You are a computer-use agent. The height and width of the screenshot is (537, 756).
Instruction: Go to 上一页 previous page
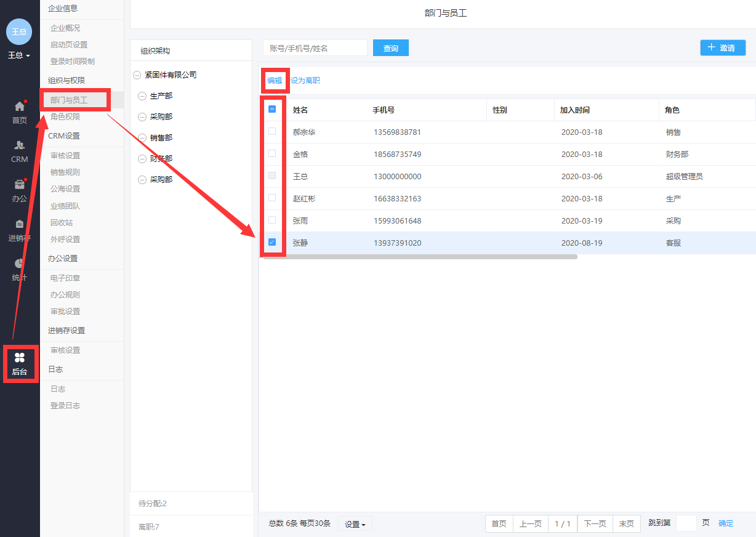(x=531, y=524)
